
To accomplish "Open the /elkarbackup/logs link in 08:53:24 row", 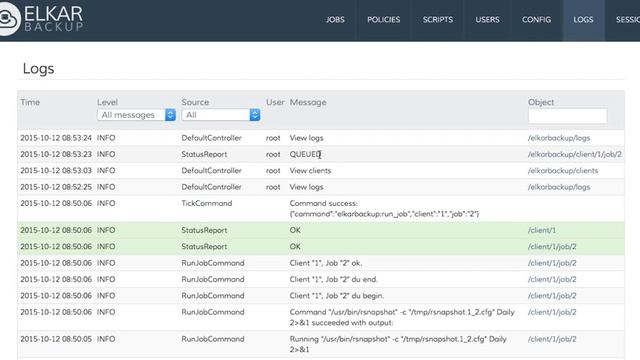I will click(559, 138).
